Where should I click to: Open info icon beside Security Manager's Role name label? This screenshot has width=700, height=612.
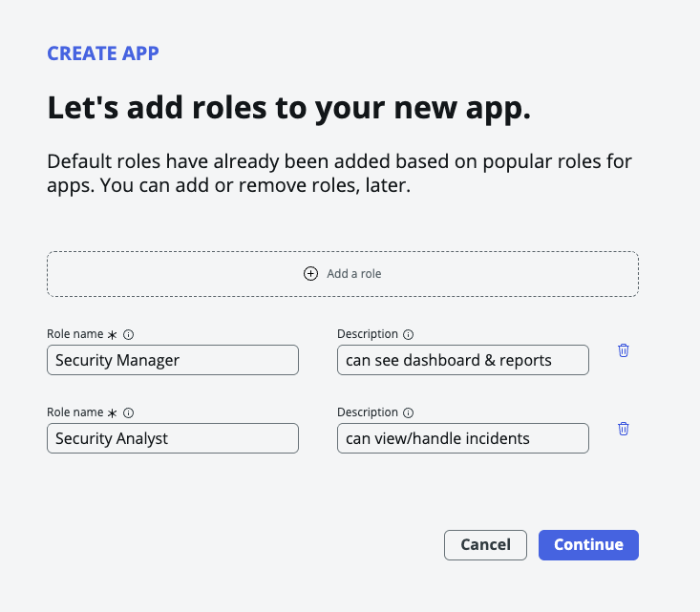[129, 335]
